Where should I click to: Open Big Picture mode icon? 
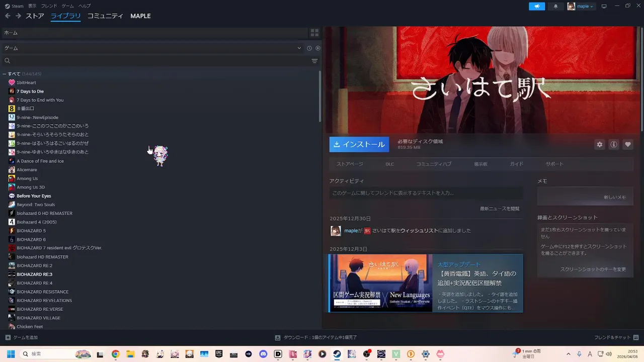click(x=604, y=6)
